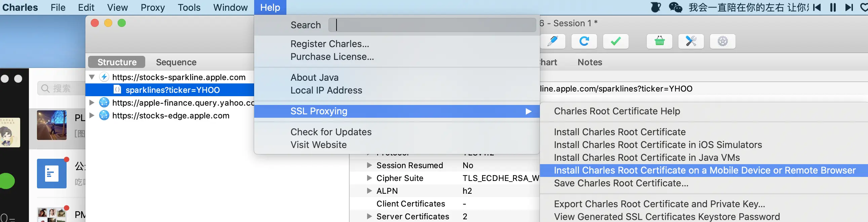This screenshot has height=222, width=868.
Task: Switch to Sequence tab
Action: 176,62
